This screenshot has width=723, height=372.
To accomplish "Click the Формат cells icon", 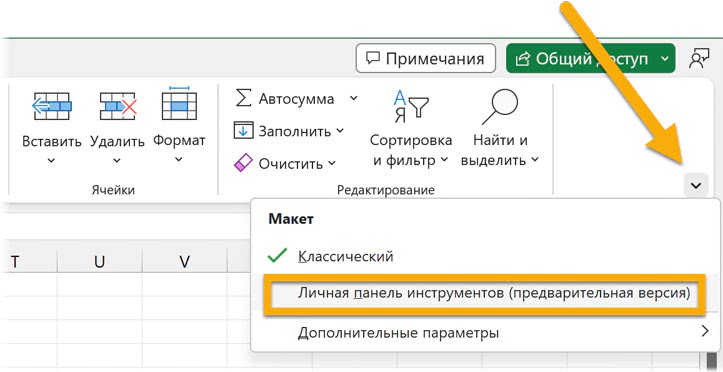I will (x=179, y=103).
